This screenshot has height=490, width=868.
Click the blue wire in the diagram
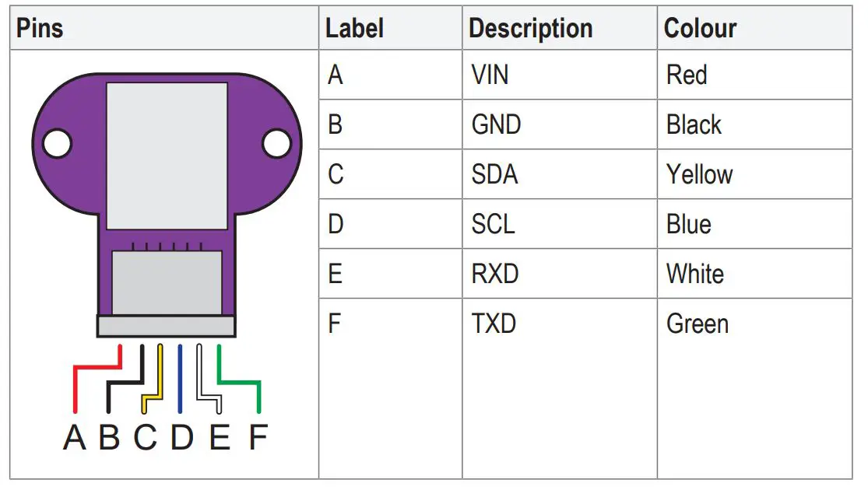point(181,377)
